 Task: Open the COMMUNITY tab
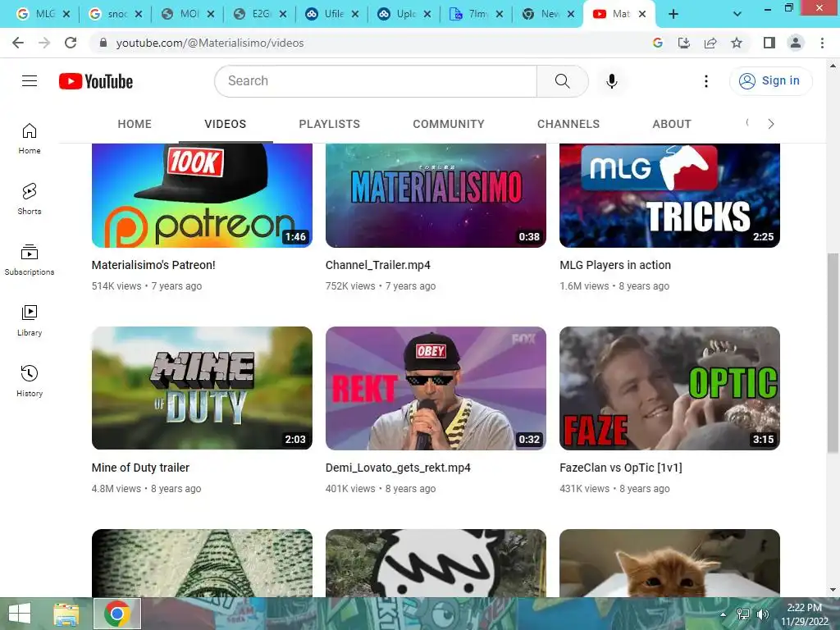(449, 124)
